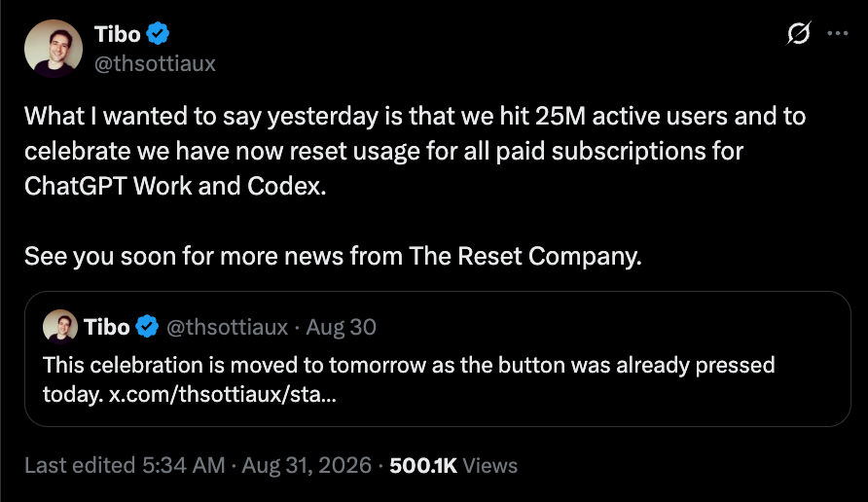This screenshot has width=868, height=502.
Task: Open the three-dot more options menu
Action: 838,34
